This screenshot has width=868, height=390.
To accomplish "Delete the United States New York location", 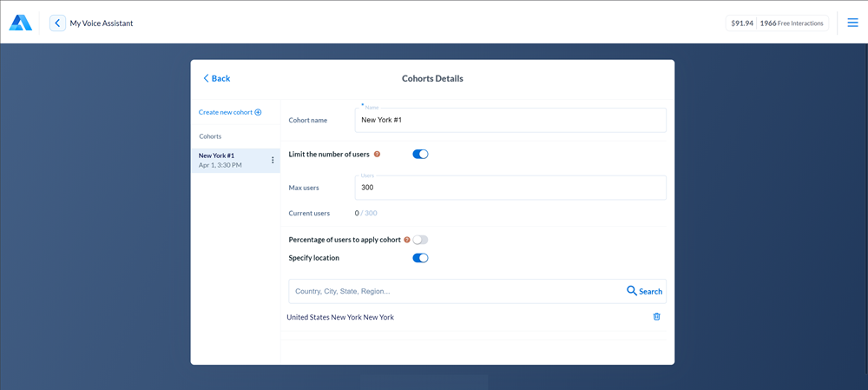I will (x=656, y=317).
